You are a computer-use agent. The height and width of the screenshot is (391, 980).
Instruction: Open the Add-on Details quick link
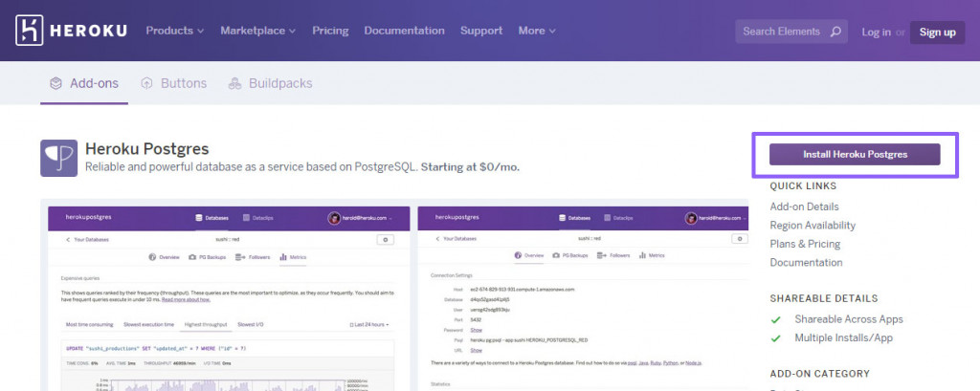[x=804, y=206]
